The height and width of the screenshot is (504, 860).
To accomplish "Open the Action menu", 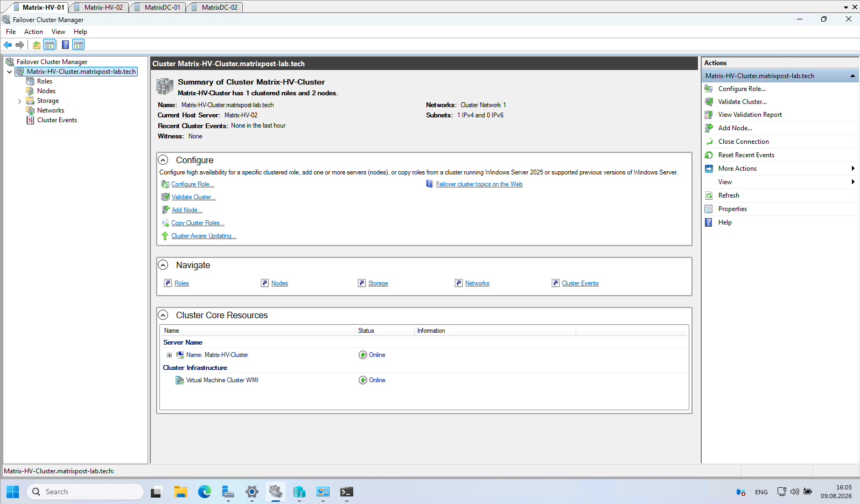I will (x=33, y=32).
